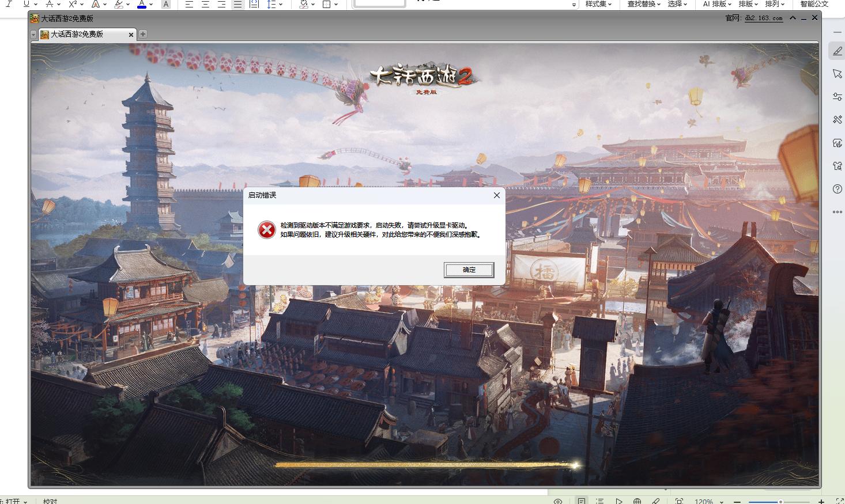This screenshot has height=504, width=845.
Task: Zoom in with plus button
Action: tap(821, 501)
